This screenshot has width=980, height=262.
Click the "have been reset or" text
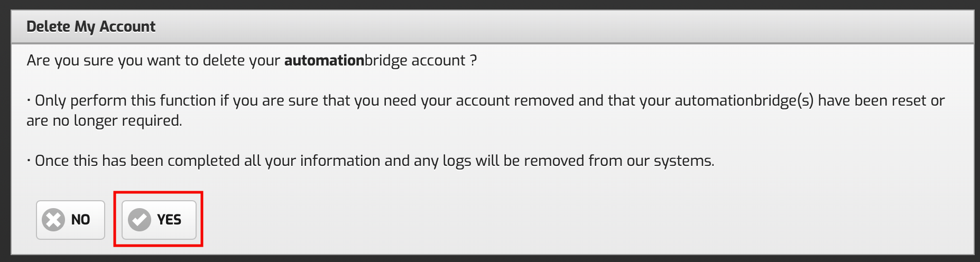[881, 101]
